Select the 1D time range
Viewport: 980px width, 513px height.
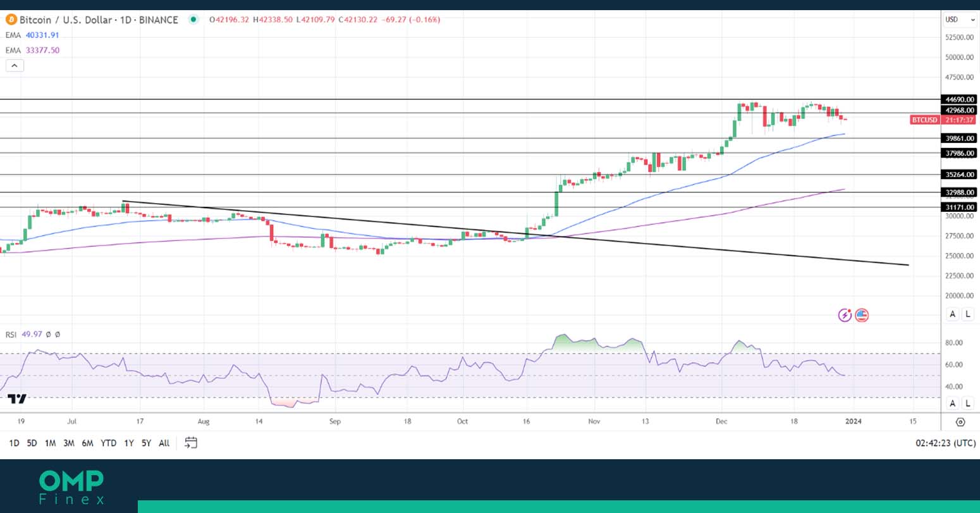[14, 443]
